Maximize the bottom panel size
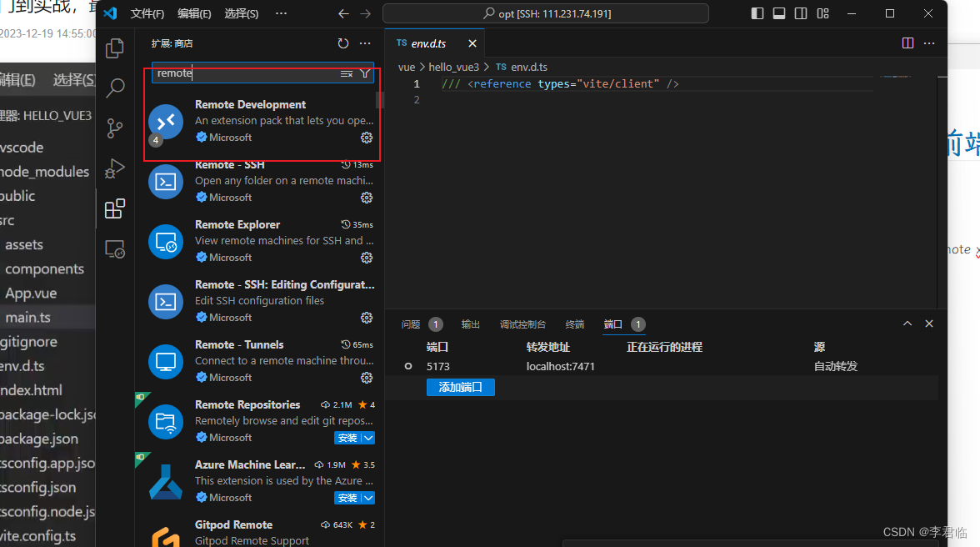 pos(907,324)
